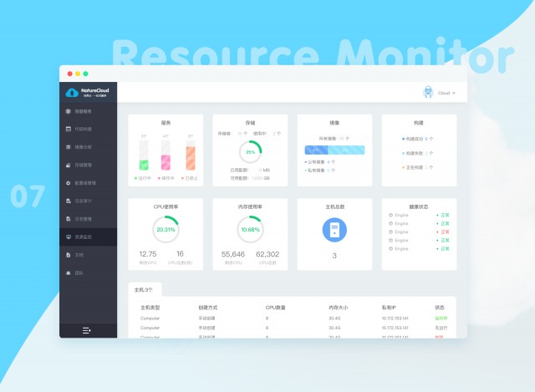Click the blue server icon in 主机总数
The height and width of the screenshot is (392, 535).
coord(334,230)
